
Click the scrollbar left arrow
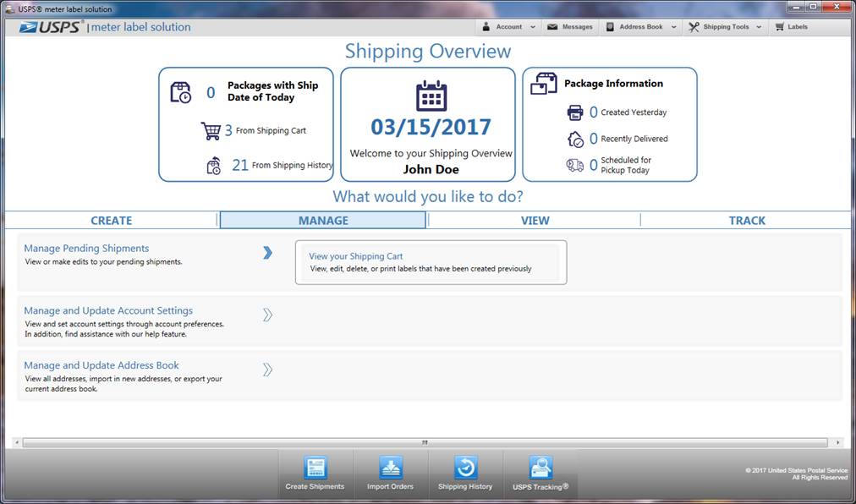click(17, 442)
